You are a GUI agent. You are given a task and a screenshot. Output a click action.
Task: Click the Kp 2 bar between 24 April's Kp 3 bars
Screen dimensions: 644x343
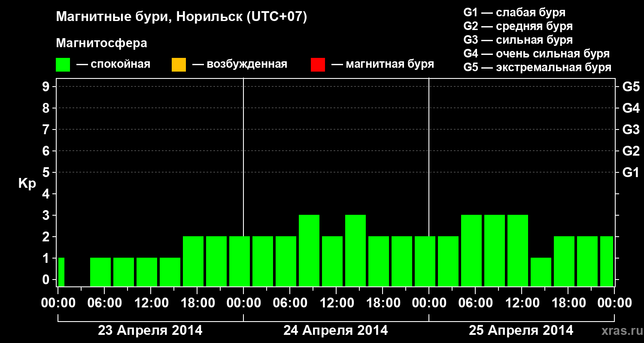click(332, 261)
